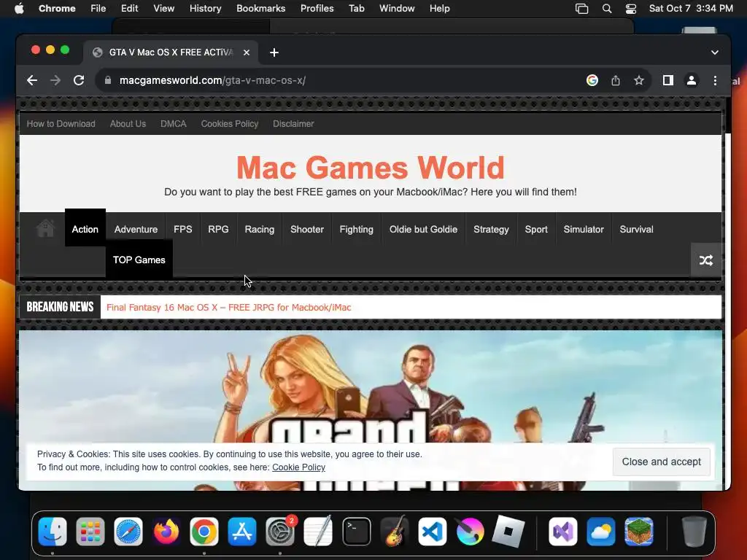Open Roblox from the dock
The height and width of the screenshot is (560, 747).
(508, 532)
